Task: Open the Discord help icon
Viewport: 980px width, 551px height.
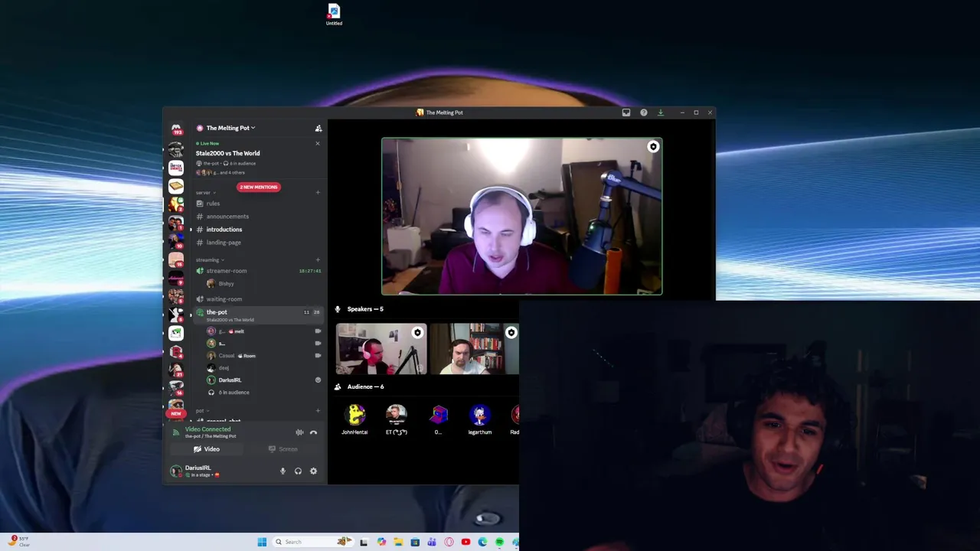Action: point(644,112)
